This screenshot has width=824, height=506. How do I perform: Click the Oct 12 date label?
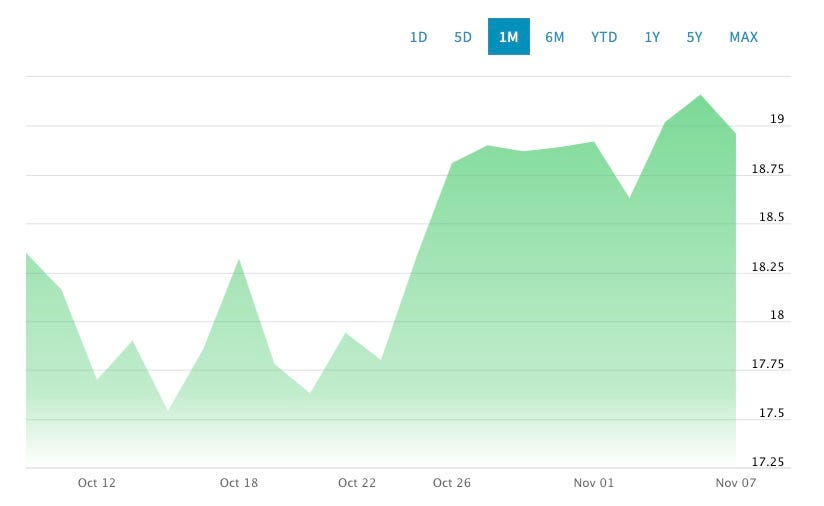[x=97, y=483]
